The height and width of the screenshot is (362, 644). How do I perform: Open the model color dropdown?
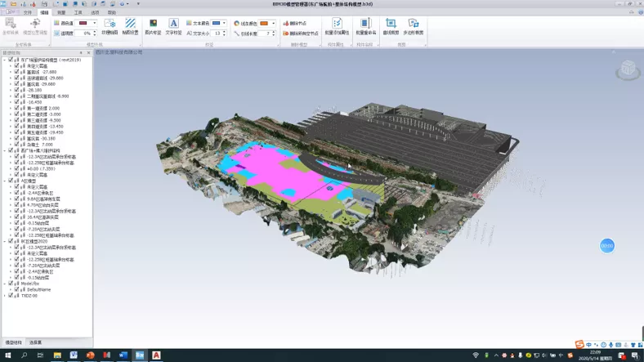point(94,23)
